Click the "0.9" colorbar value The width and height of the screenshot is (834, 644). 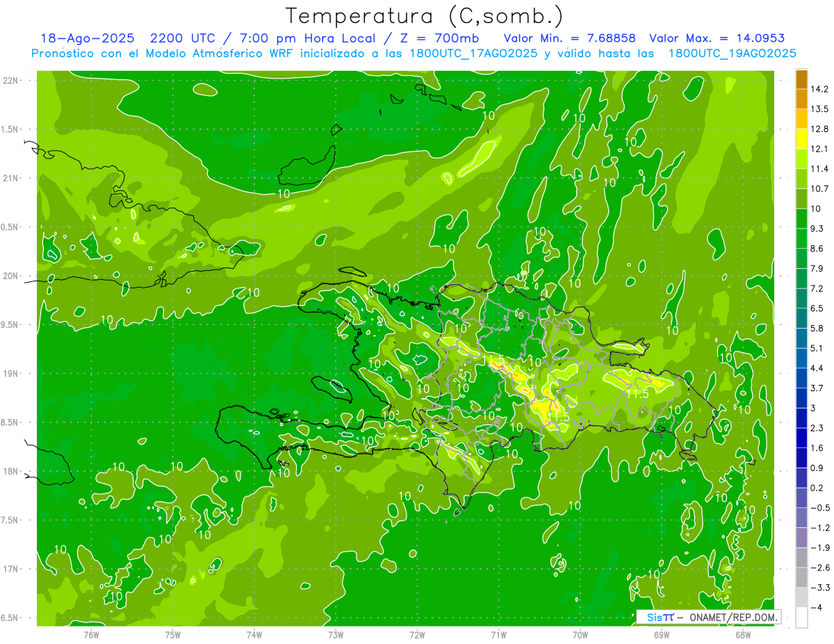click(817, 468)
